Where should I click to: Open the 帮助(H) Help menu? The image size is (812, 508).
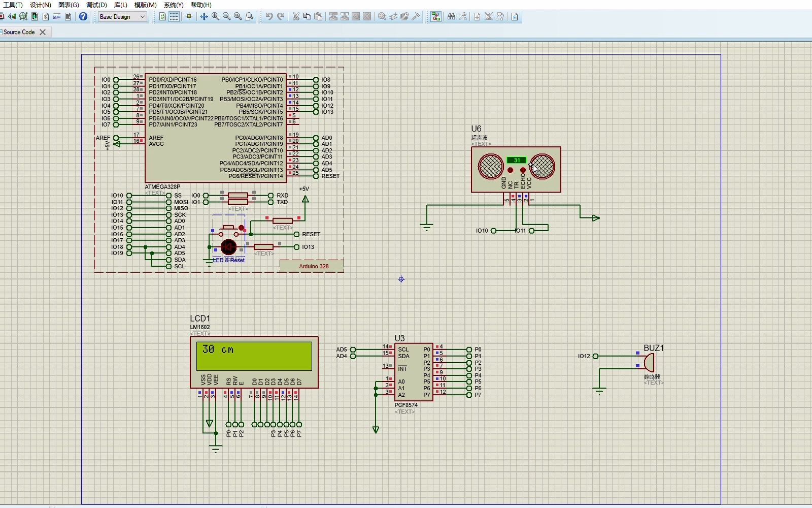click(201, 5)
